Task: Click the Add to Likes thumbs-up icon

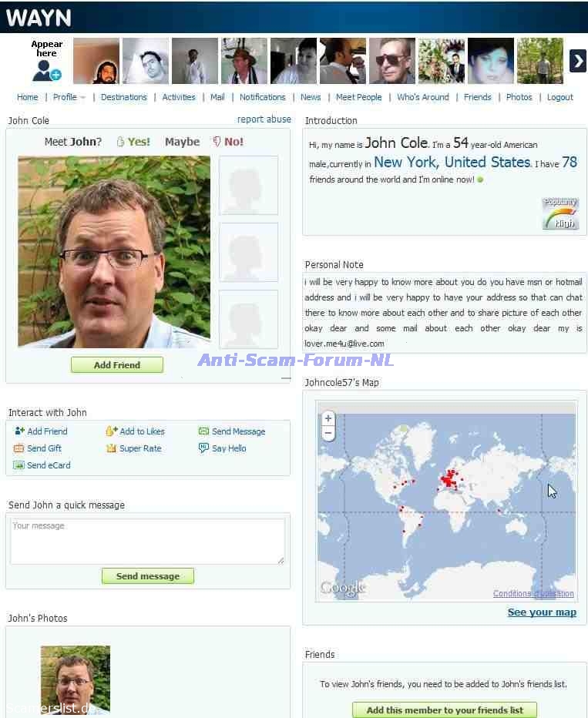Action: 111,431
